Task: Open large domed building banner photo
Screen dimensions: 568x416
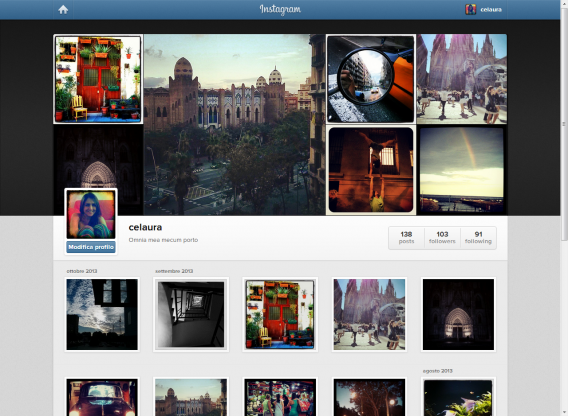Action: (235, 125)
